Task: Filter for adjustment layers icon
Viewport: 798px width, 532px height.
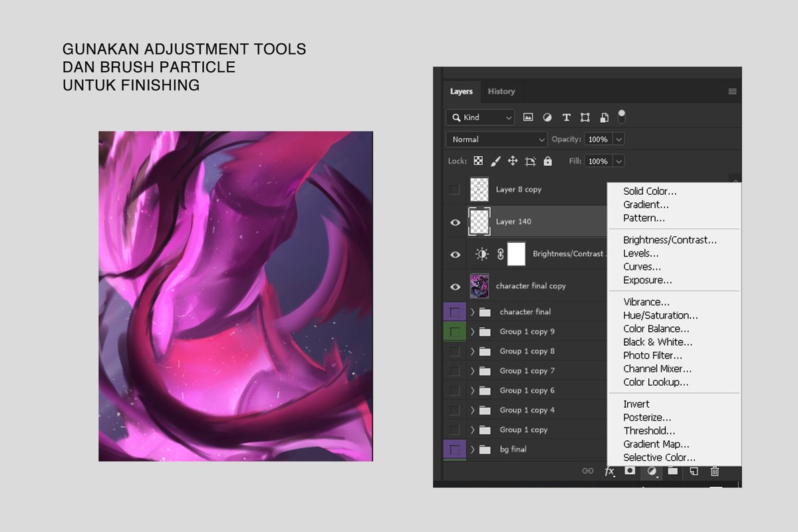Action: click(547, 117)
